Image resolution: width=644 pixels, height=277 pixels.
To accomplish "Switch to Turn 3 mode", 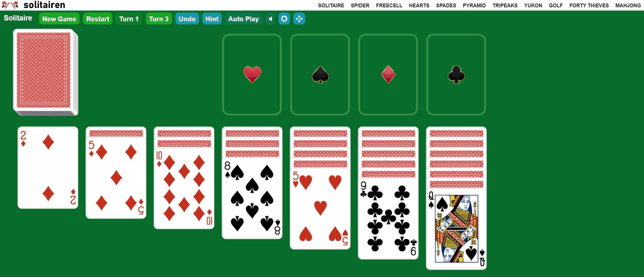I will 158,19.
